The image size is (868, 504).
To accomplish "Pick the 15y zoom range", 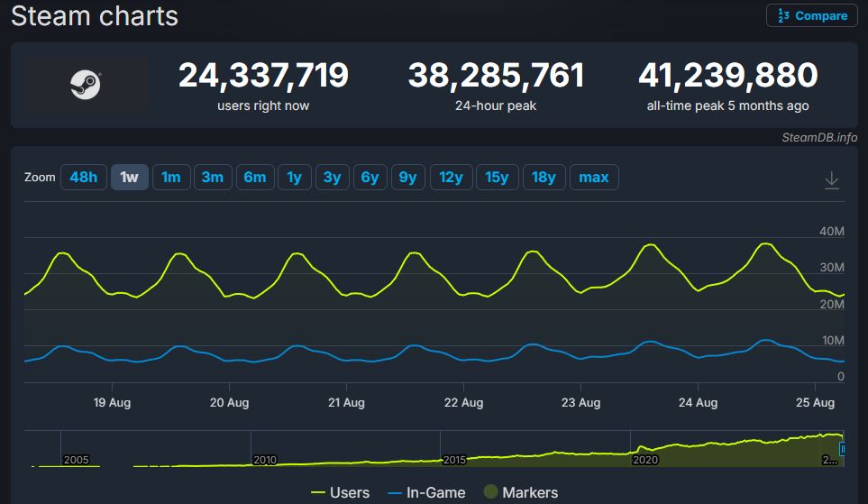I will click(497, 178).
